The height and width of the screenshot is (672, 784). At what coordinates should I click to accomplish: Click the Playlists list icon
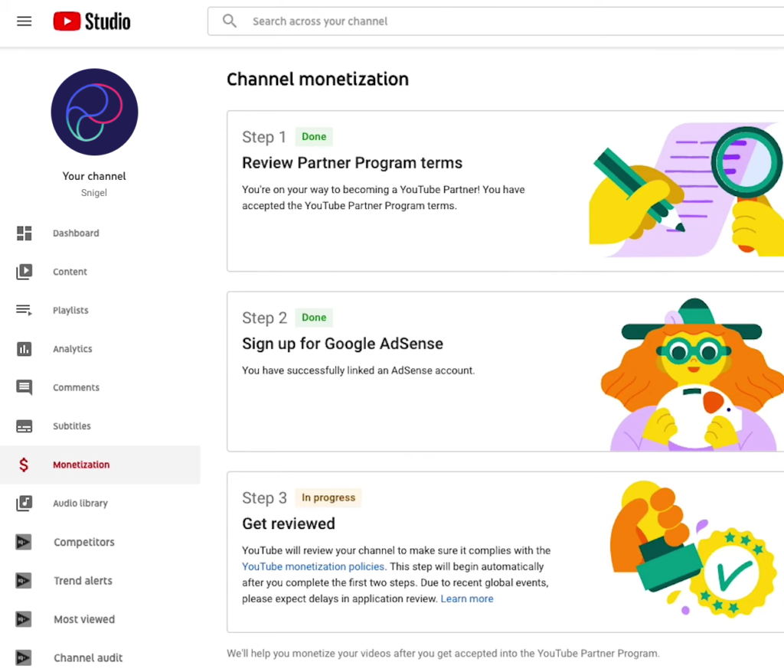click(24, 310)
